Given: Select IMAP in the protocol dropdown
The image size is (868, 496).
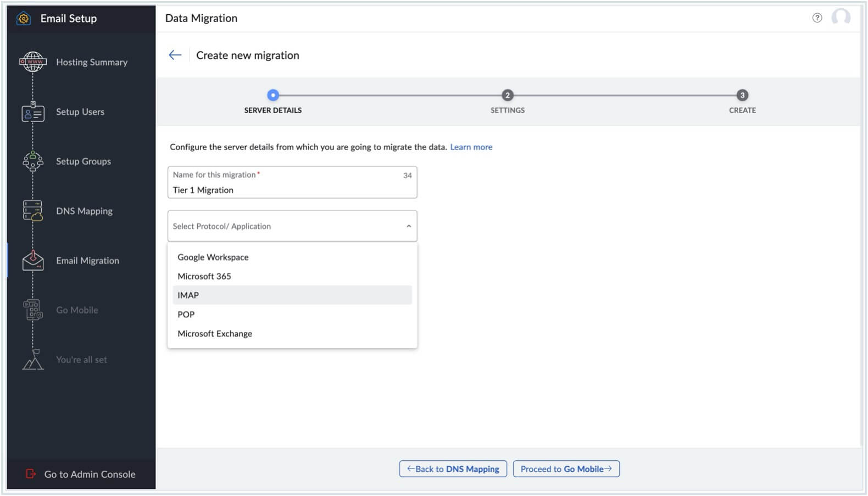Looking at the screenshot, I should coord(188,295).
